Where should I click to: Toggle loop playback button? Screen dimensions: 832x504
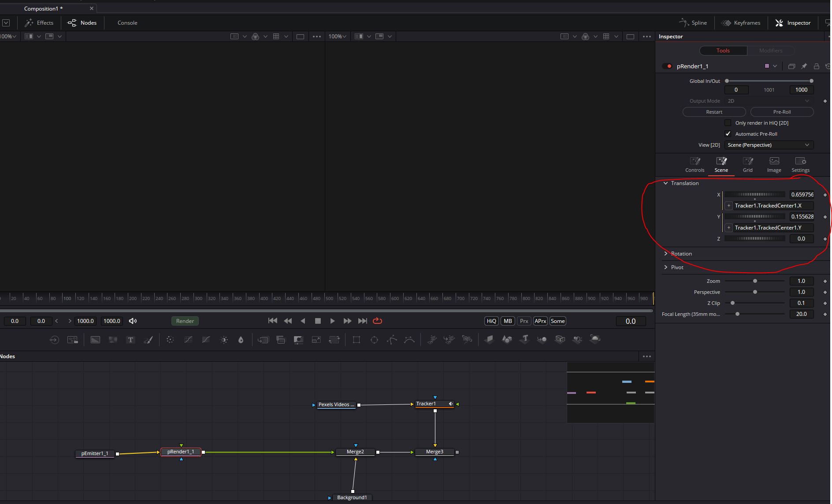pos(377,321)
